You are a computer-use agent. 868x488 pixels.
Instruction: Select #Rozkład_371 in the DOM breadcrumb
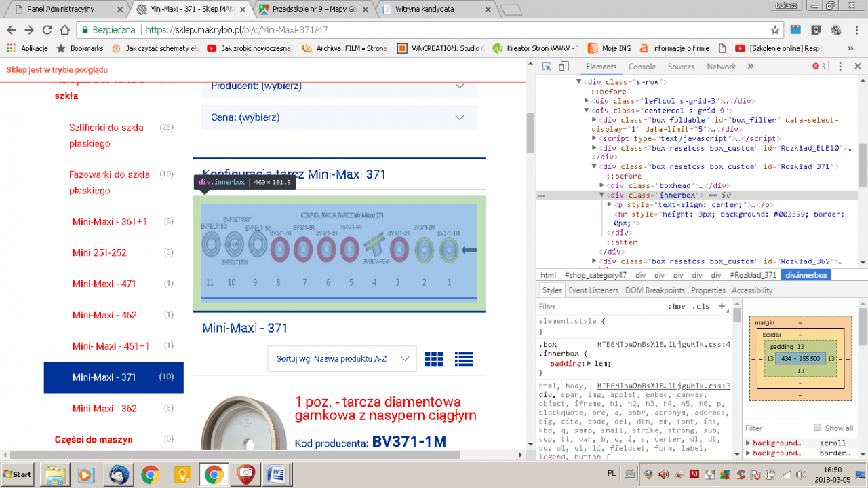click(753, 275)
